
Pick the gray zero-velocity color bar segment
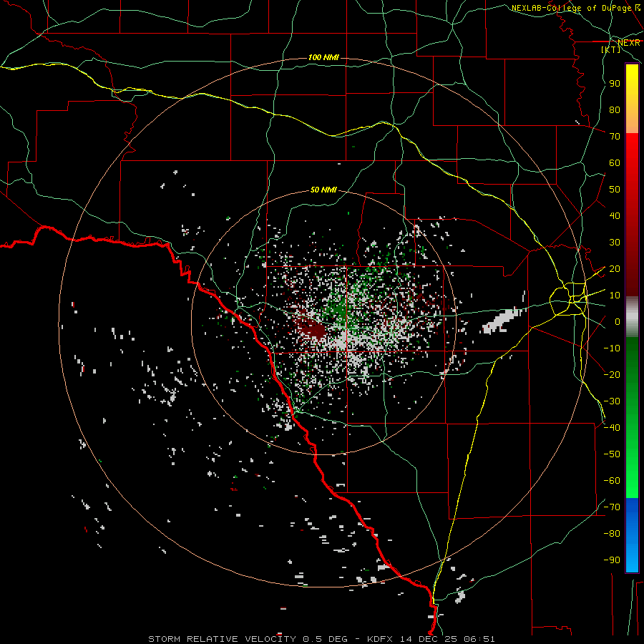[632, 317]
